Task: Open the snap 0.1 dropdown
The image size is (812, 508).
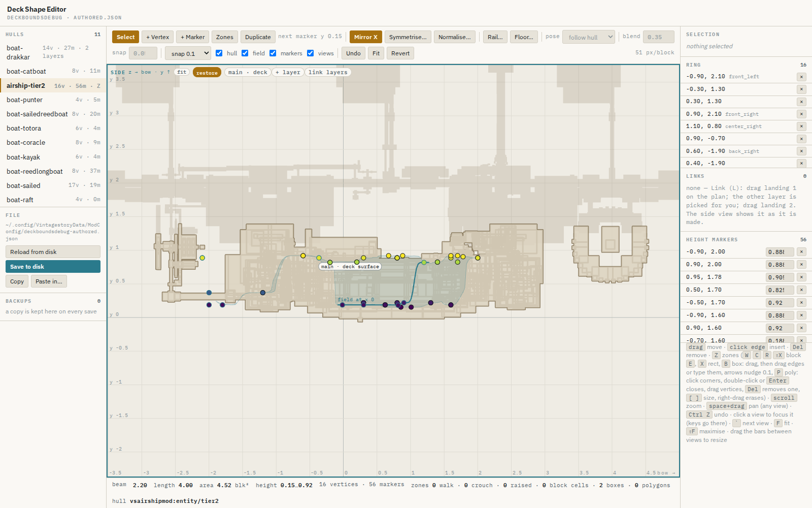Action: tap(188, 53)
